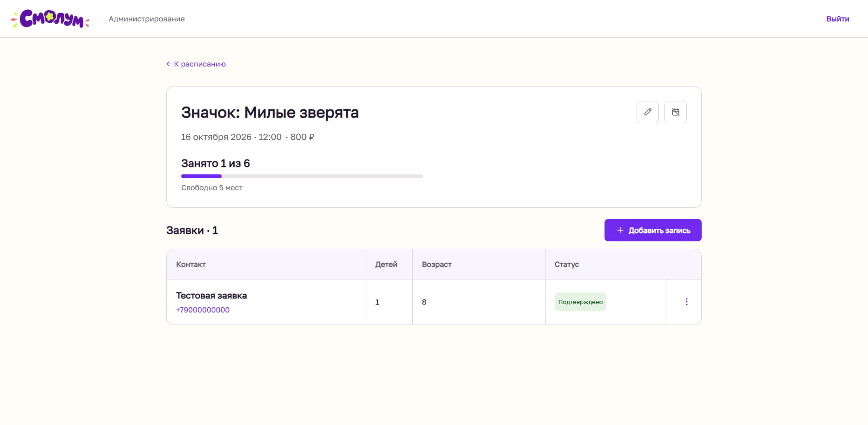Viewport: 868px width, 425px height.
Task: Select the Подтверждено status badge
Action: tap(580, 302)
